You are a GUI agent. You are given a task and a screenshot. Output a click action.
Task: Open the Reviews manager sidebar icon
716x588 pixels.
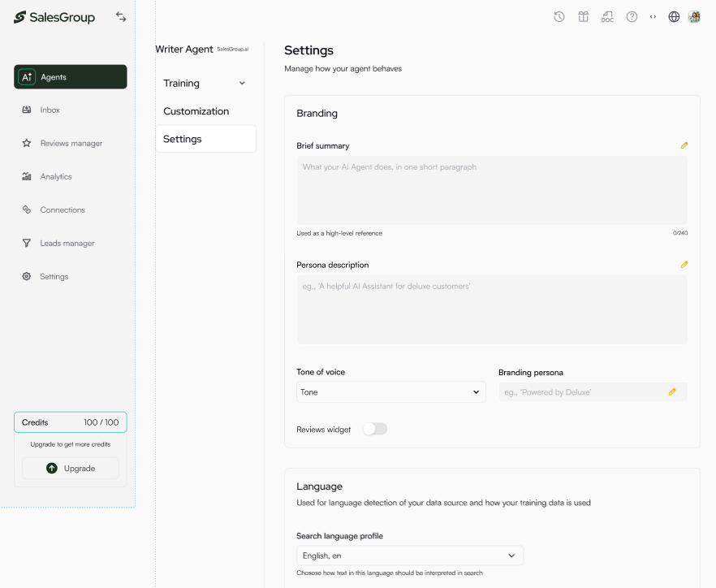pos(28,143)
